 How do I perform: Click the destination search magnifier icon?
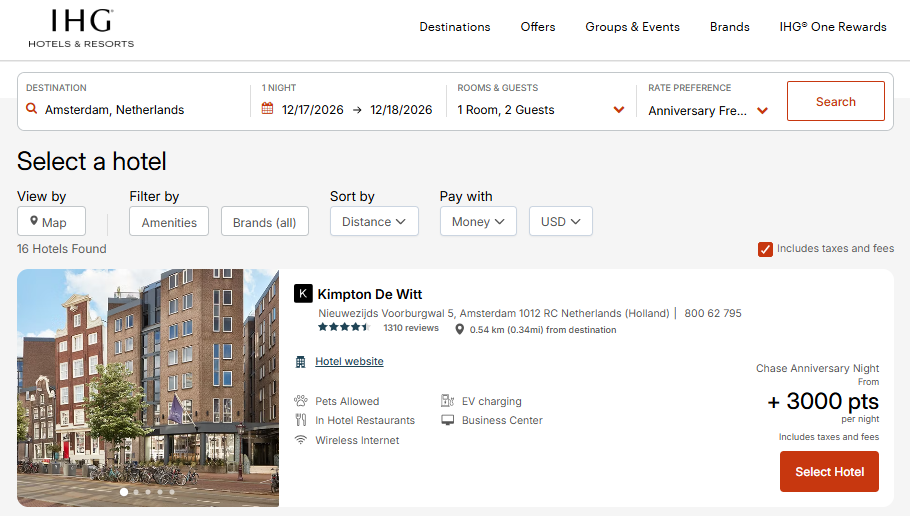(32, 109)
